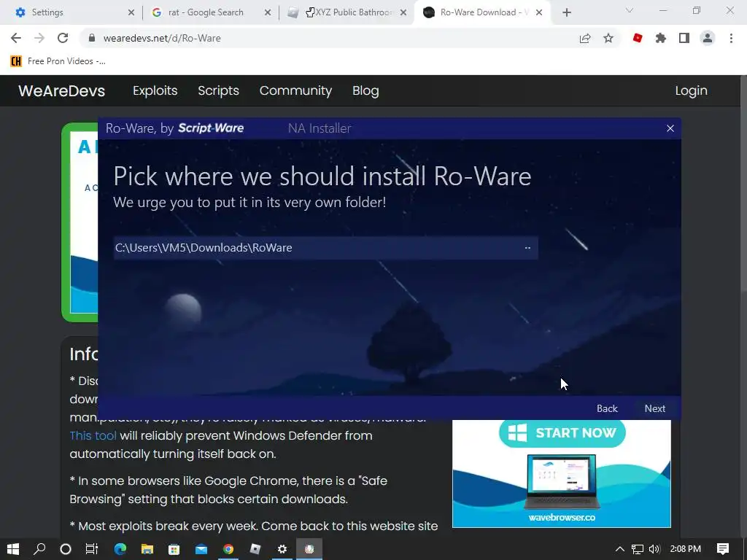
Task: Open the 2:08 PM clock
Action: [685, 549]
